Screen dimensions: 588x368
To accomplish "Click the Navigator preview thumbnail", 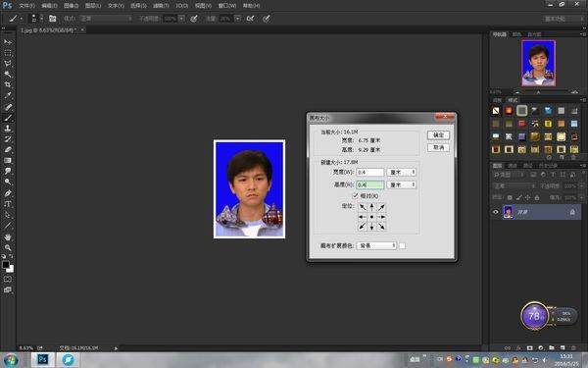I will pos(538,63).
